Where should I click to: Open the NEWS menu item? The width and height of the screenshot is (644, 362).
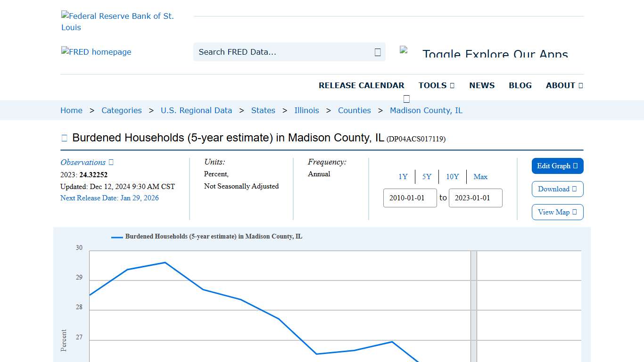tap(482, 85)
